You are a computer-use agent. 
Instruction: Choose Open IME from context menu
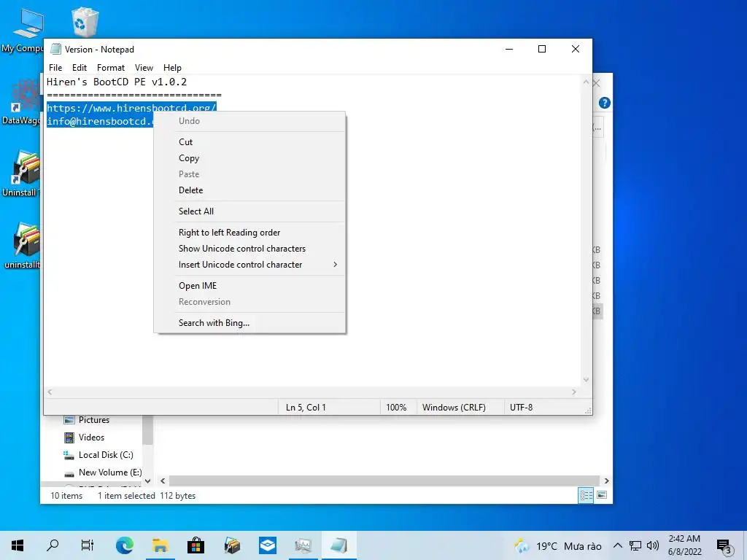coord(249,286)
